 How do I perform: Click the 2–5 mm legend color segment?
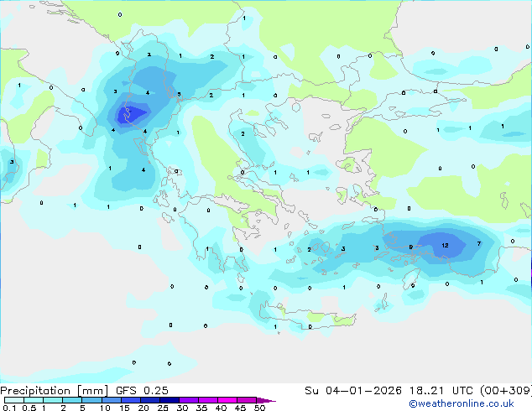72,400
